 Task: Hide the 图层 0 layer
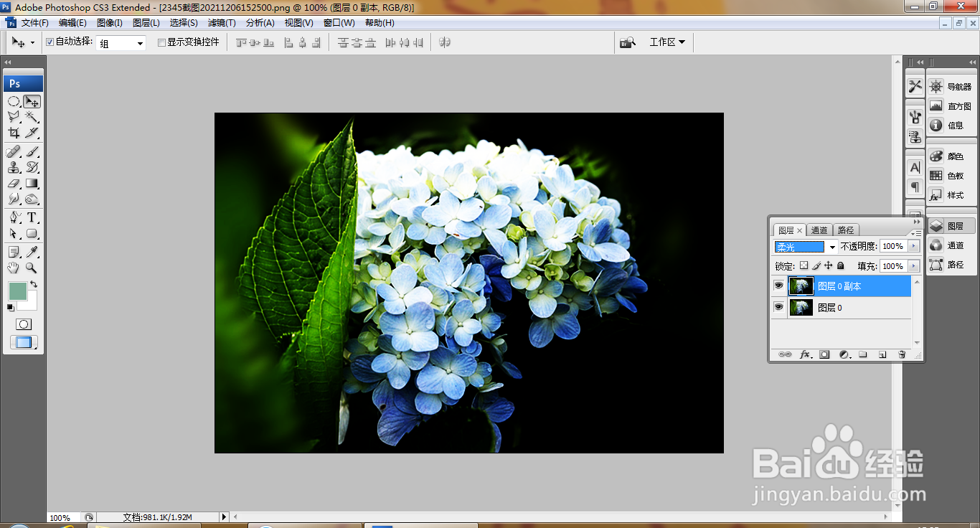[778, 308]
